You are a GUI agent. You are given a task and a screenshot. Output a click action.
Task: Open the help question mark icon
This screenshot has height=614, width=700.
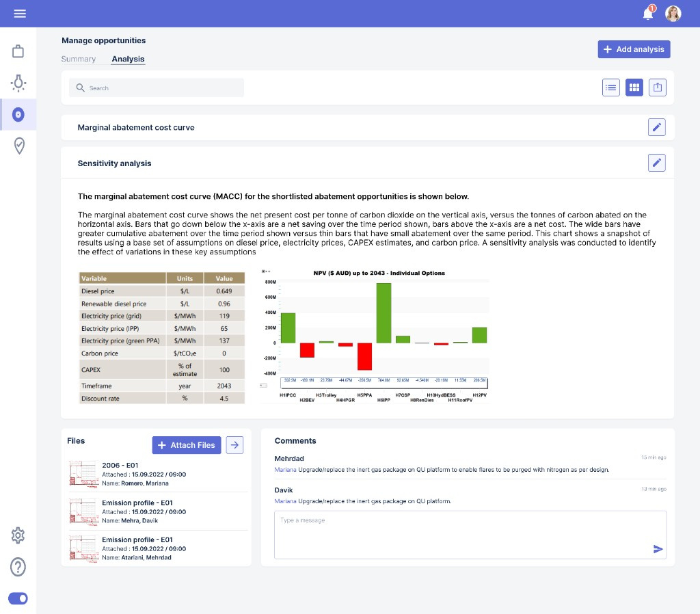(18, 567)
